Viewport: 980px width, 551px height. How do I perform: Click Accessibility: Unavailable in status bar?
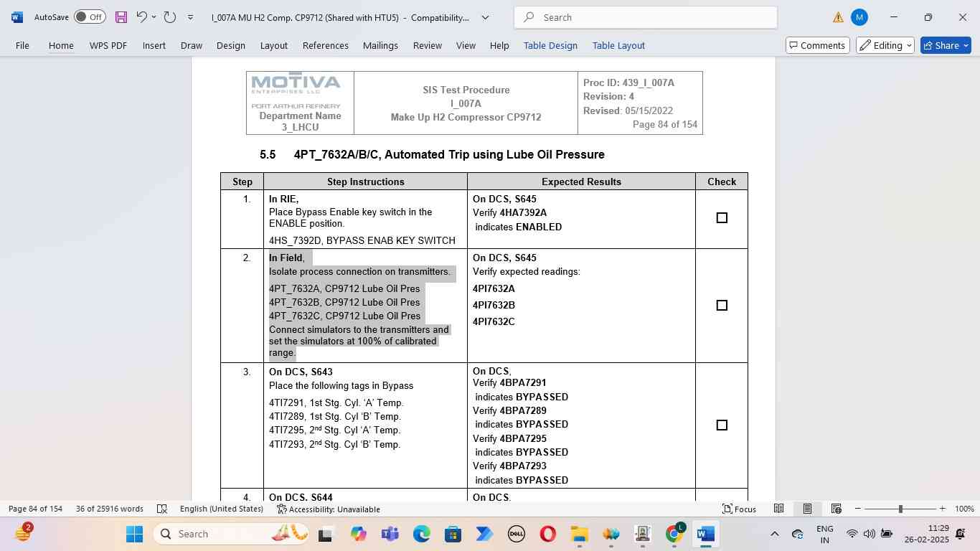pos(329,509)
